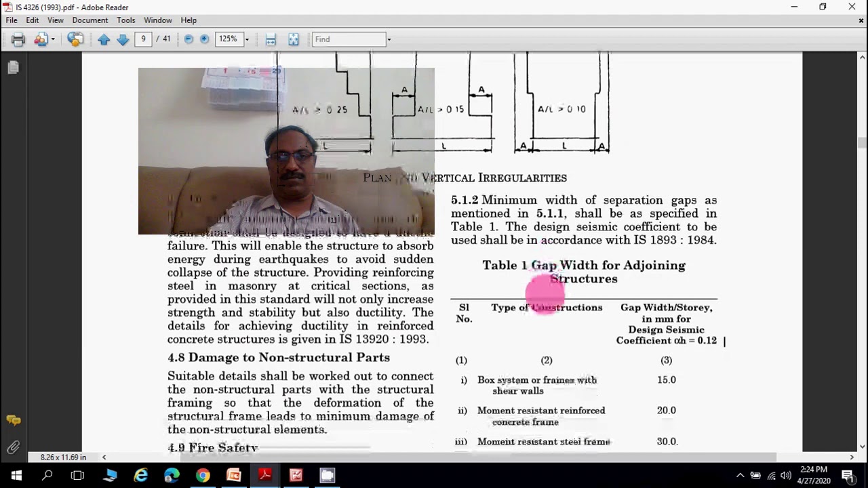Click the heading 4.8 Damage to Non-structural Parts
868x488 pixels.
(279, 358)
